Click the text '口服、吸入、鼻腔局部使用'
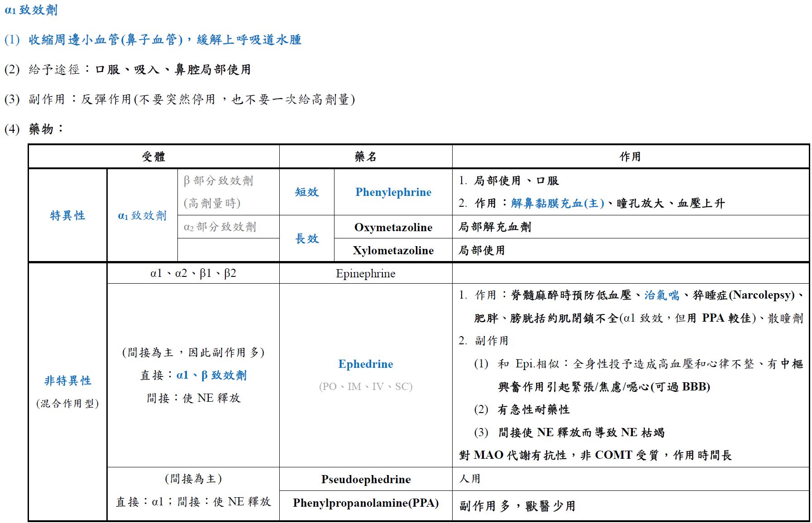 173,70
